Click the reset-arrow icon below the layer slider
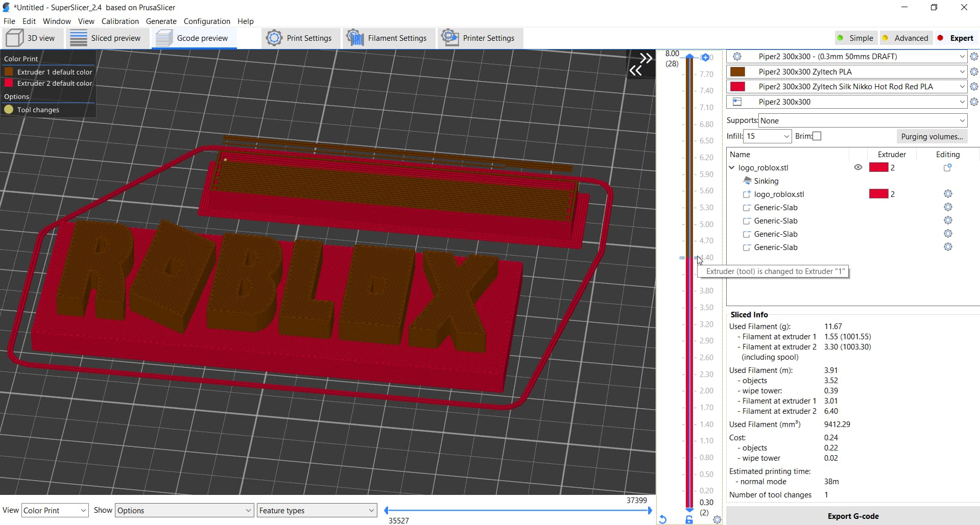The width and height of the screenshot is (980, 525). 662,519
